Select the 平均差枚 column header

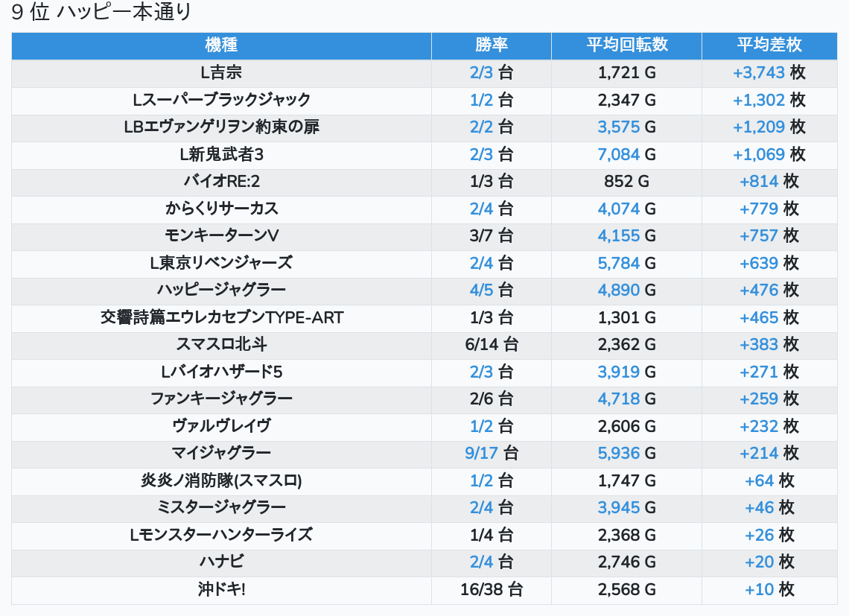tap(769, 45)
